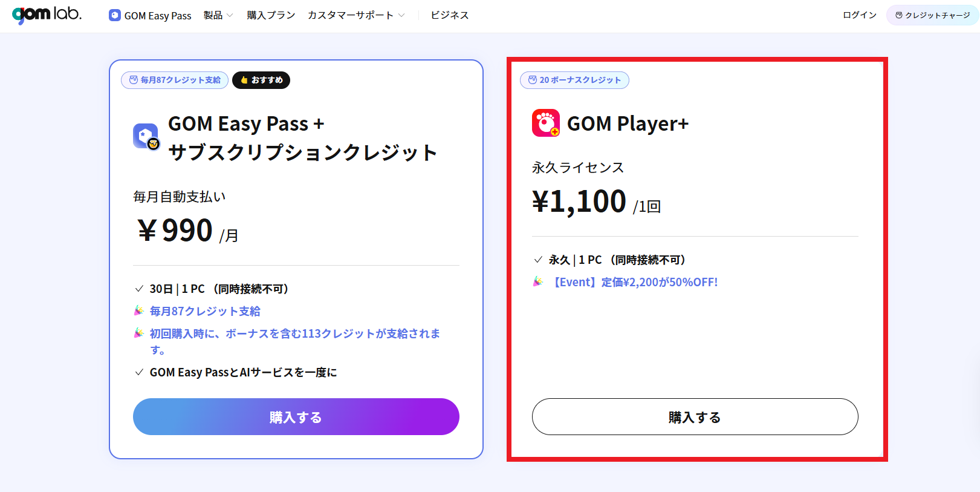Click the credit icon in クレジットチャージ button
Image resolution: width=980 pixels, height=492 pixels.
click(x=899, y=15)
